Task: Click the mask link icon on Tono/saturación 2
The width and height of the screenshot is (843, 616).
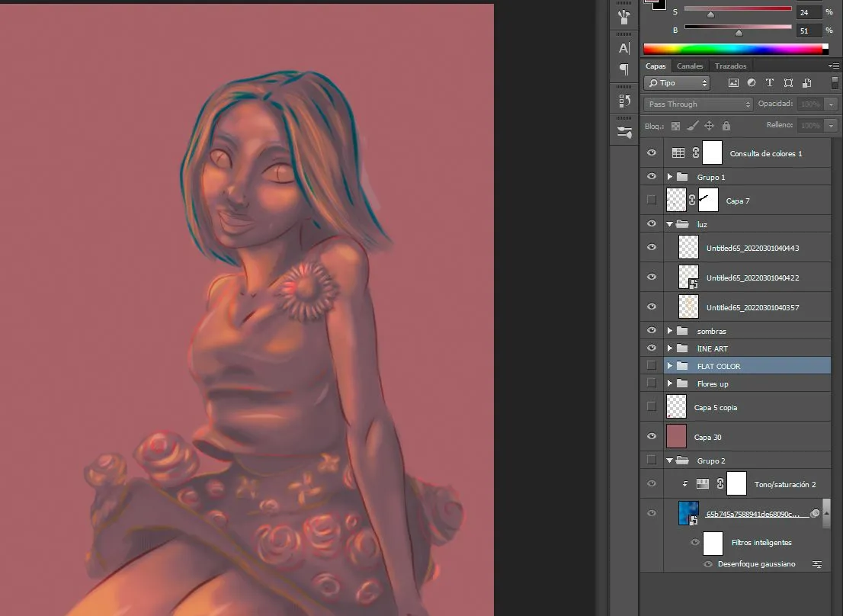Action: [720, 484]
